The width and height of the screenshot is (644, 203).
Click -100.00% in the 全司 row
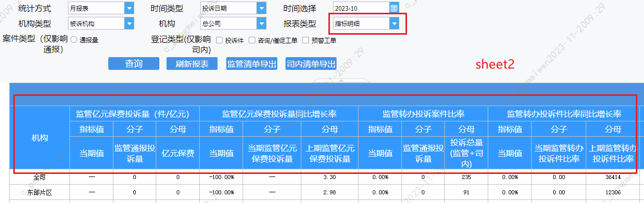click(x=221, y=177)
